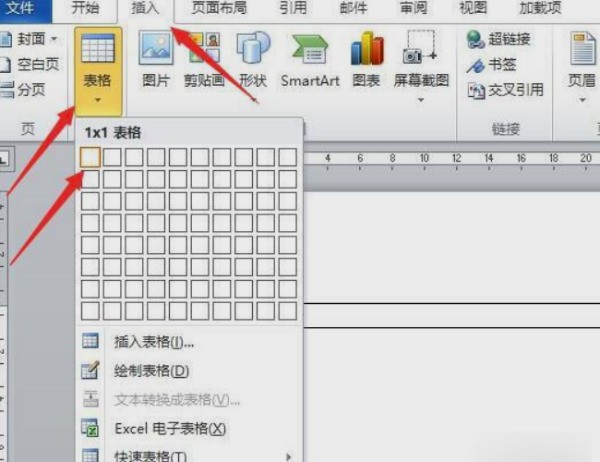Click the 绘制表格 pencil icon
This screenshot has width=600, height=462.
pyautogui.click(x=90, y=370)
